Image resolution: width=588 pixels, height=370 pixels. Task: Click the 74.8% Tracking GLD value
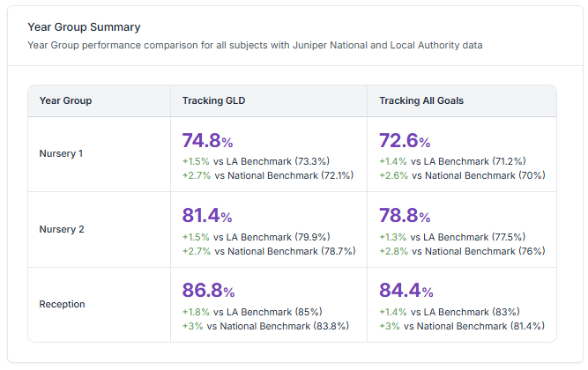click(x=207, y=141)
